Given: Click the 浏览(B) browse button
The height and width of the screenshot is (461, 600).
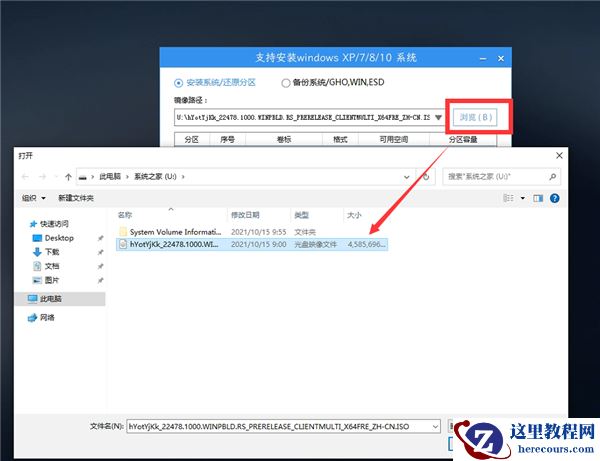Looking at the screenshot, I should click(x=476, y=117).
